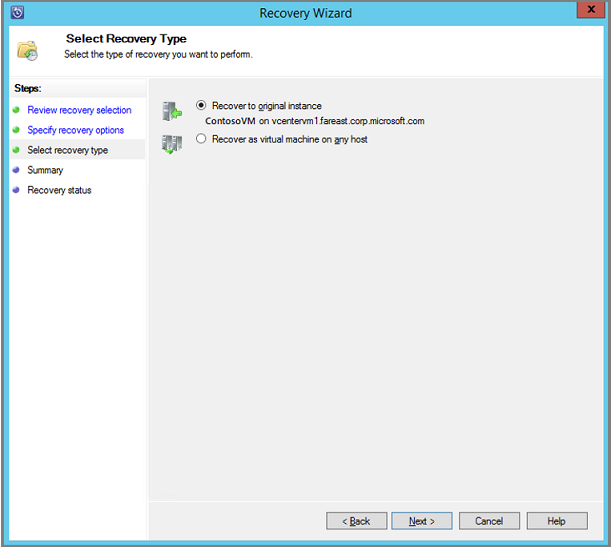Open Review recovery selection step
The height and width of the screenshot is (547, 611).
79,110
